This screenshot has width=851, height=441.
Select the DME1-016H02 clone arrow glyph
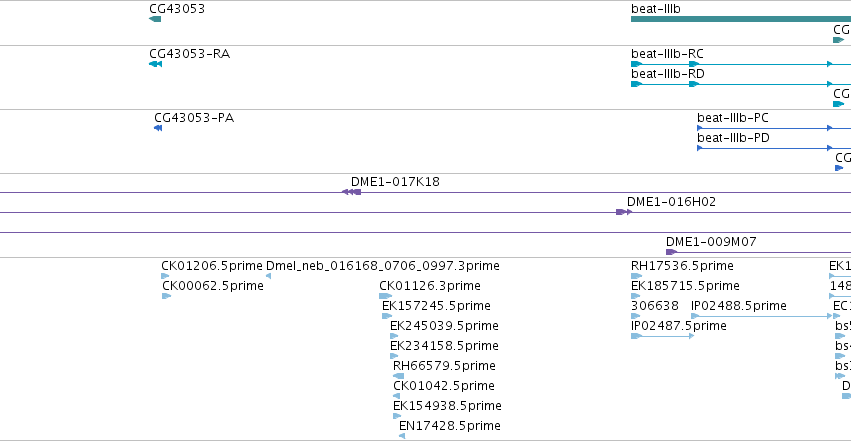(x=624, y=213)
